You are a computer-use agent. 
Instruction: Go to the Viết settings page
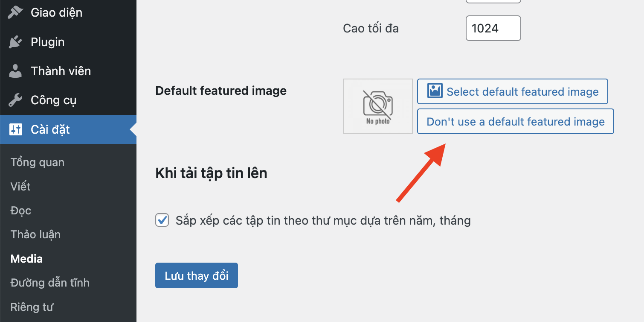20,187
